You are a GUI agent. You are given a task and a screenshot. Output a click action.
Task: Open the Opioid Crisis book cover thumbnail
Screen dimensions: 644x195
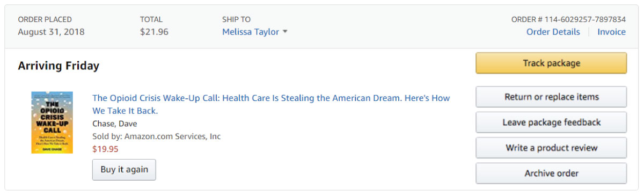click(x=52, y=122)
